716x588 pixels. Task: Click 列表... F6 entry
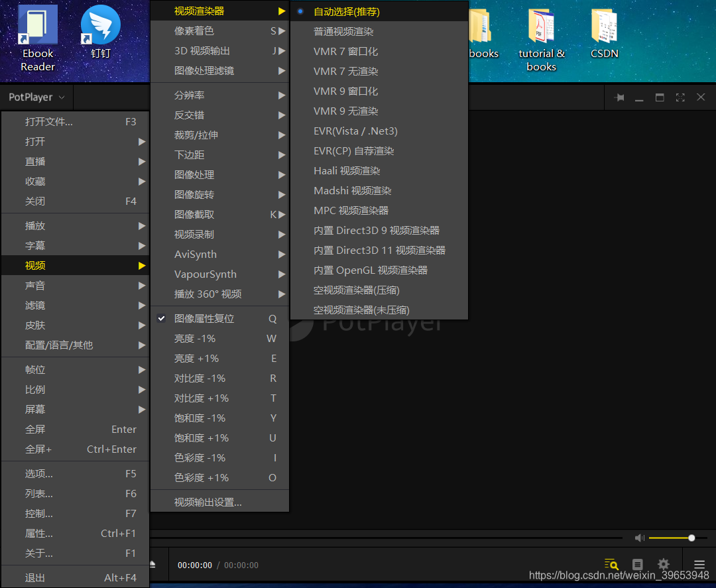point(76,493)
